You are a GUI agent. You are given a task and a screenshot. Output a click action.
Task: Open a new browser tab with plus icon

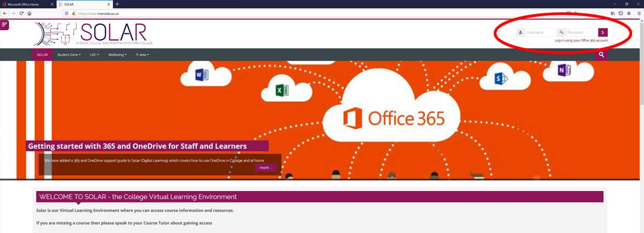click(117, 4)
